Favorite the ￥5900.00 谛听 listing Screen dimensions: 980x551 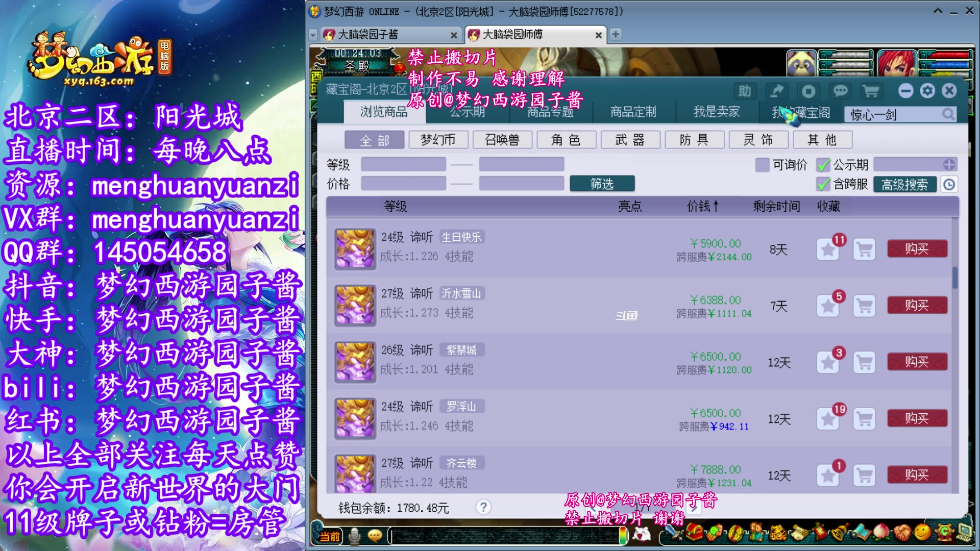tap(827, 250)
